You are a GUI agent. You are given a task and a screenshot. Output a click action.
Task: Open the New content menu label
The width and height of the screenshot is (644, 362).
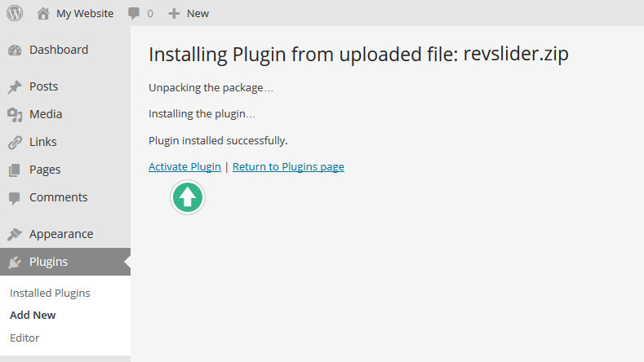(x=198, y=13)
